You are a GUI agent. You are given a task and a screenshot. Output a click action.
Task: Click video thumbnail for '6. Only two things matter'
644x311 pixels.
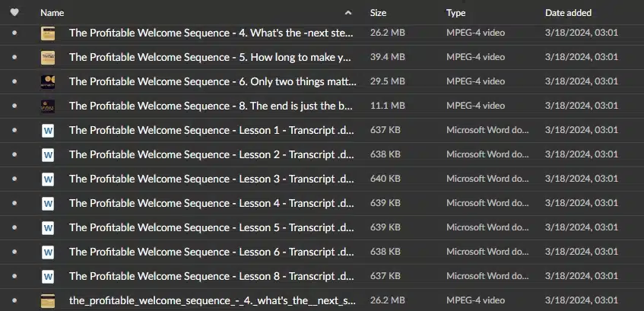coord(48,82)
